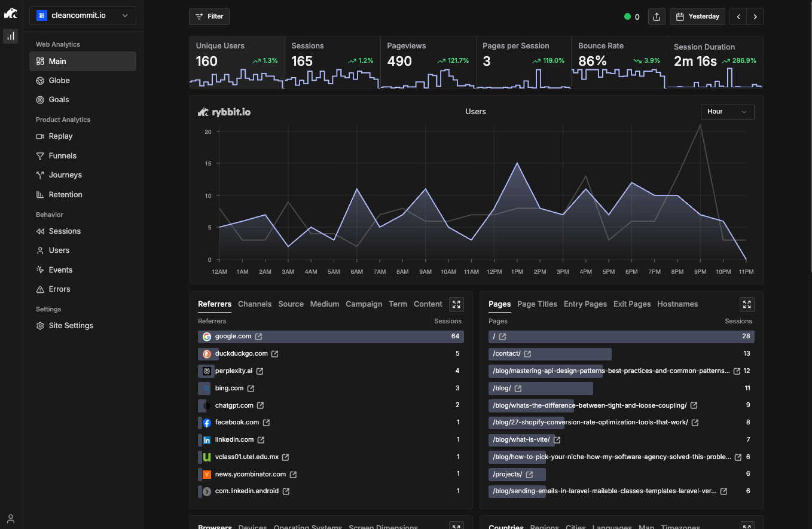Change the chart interval from Hour
This screenshot has width=812, height=529.
click(x=727, y=112)
